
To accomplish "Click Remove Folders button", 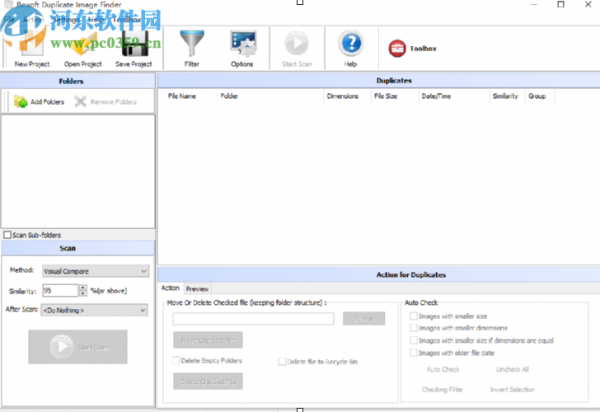I will point(106,102).
